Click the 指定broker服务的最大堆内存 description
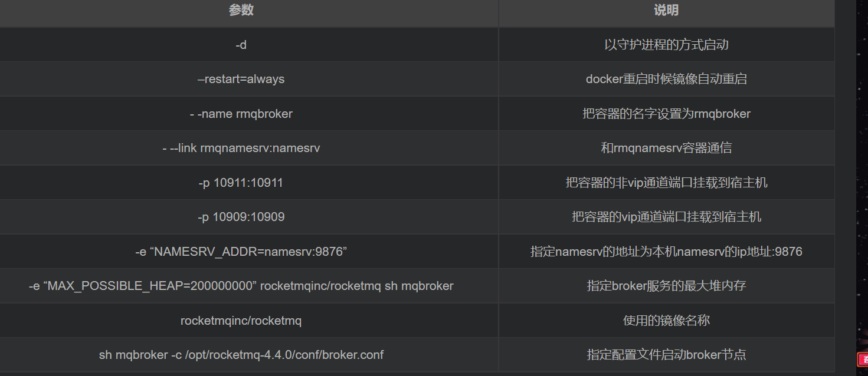Image resolution: width=868 pixels, height=376 pixels. (666, 286)
